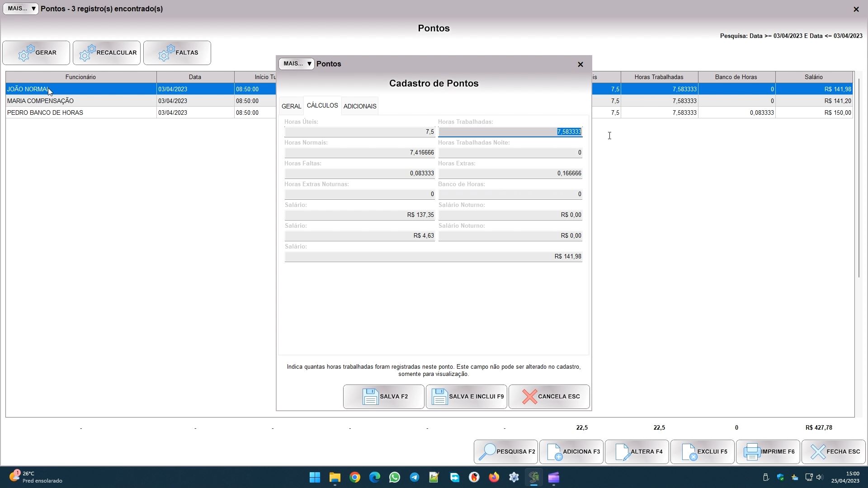
Task: Click the magnifier PESQUISA F2 icon
Action: pyautogui.click(x=487, y=452)
